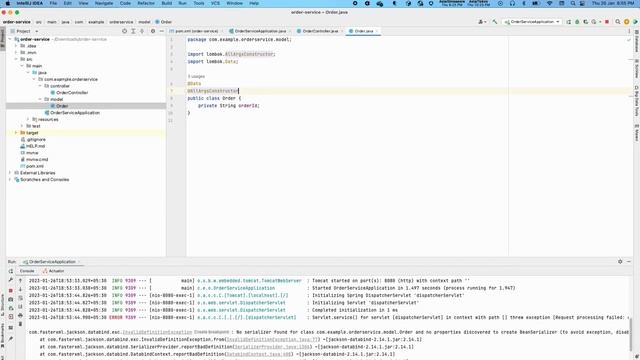The width and height of the screenshot is (640, 360).
Task: Click macOS menu bar date and time
Action: pyautogui.click(x=613, y=3)
